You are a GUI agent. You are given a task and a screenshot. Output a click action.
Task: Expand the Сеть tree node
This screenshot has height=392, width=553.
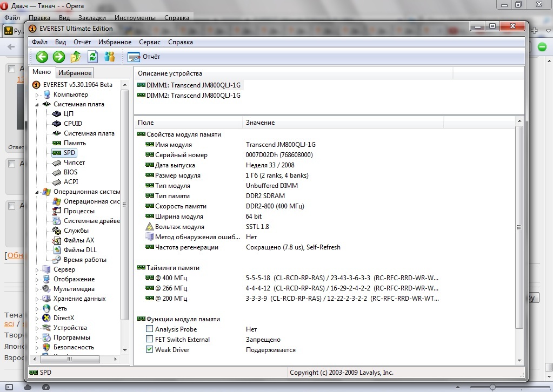point(37,308)
